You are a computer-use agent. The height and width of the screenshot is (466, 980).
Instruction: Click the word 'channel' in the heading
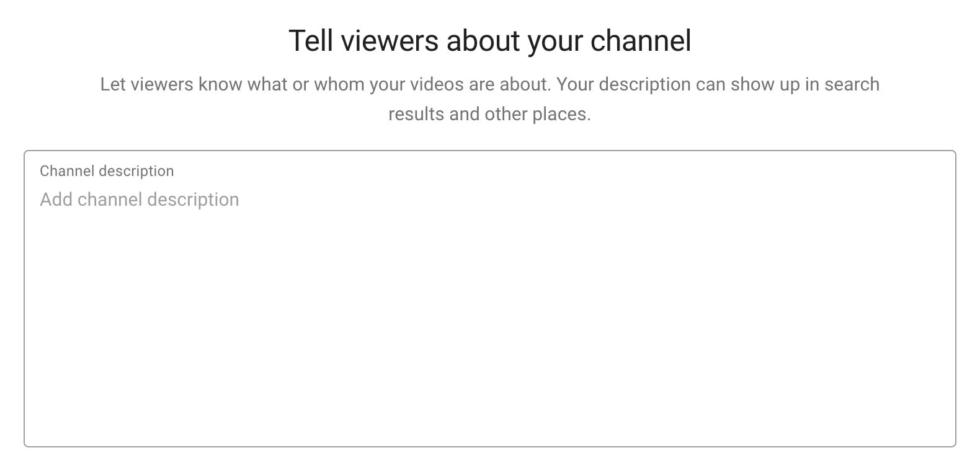point(641,41)
